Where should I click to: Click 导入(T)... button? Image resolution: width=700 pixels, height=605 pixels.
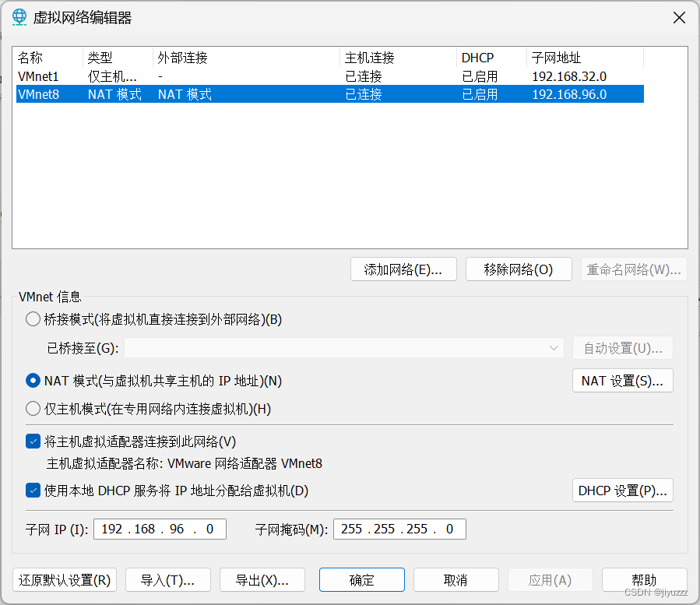(x=168, y=580)
